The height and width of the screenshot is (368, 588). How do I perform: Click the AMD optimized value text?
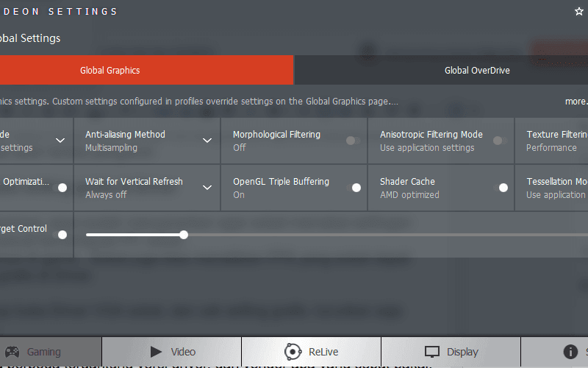tap(409, 194)
